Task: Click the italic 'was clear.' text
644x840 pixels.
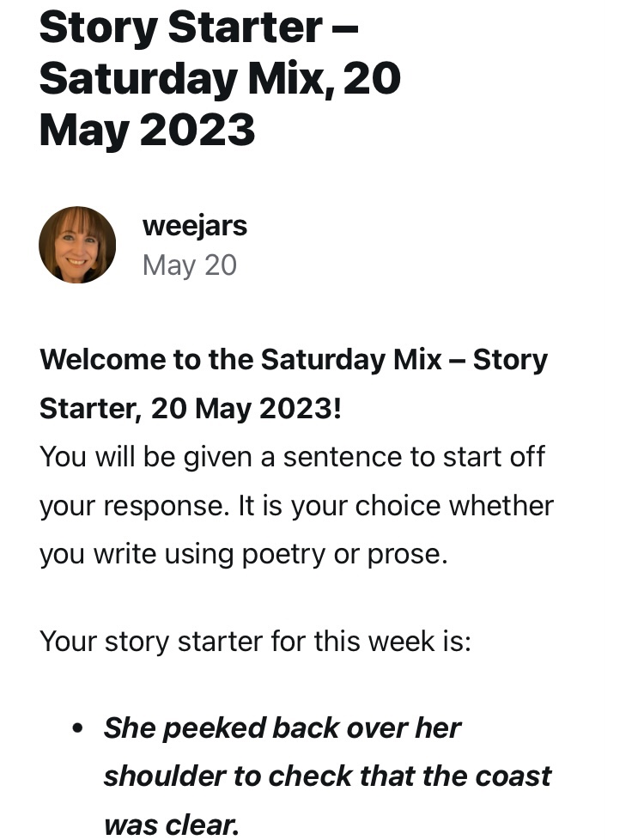Action: pyautogui.click(x=171, y=825)
